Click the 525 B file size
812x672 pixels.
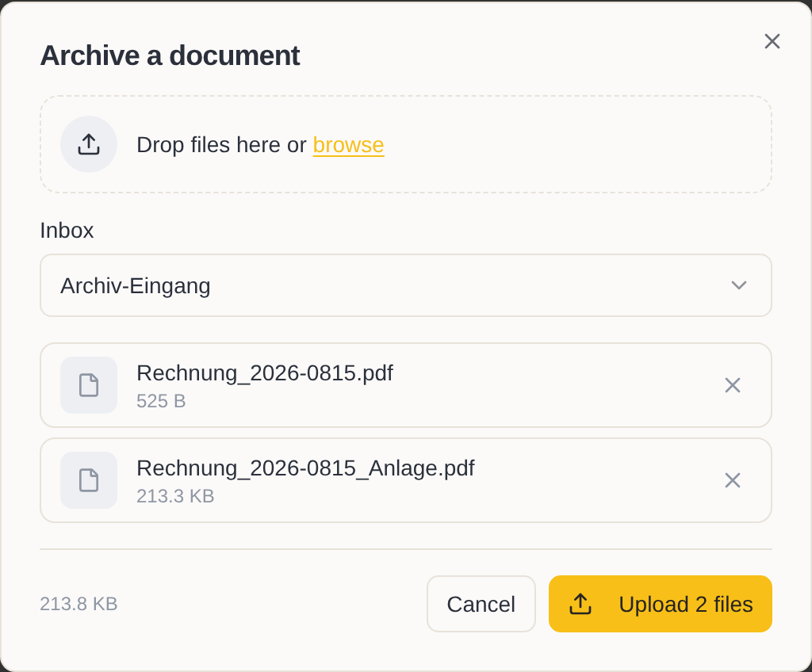(x=161, y=401)
